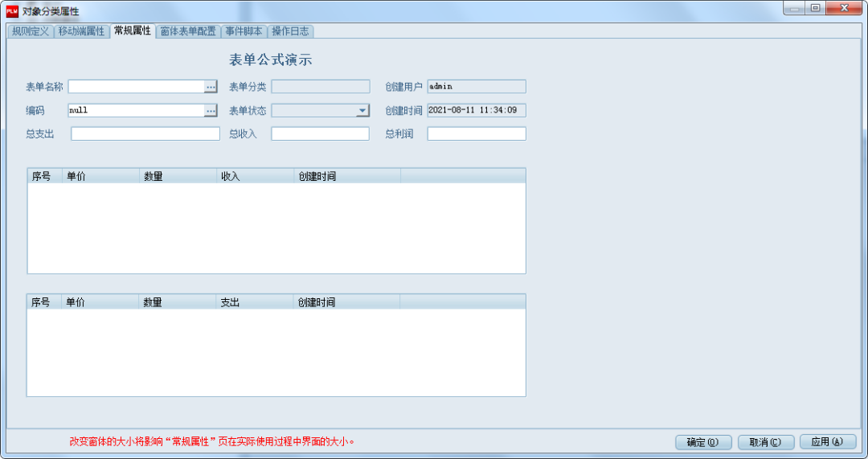This screenshot has width=868, height=459.
Task: Switch to the 规则定义 tab
Action: click(x=31, y=31)
